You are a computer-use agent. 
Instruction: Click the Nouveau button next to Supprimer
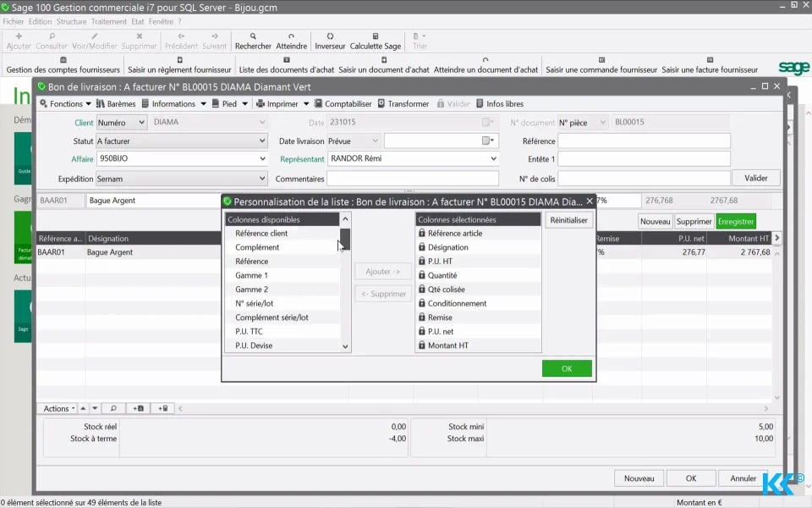[655, 221]
